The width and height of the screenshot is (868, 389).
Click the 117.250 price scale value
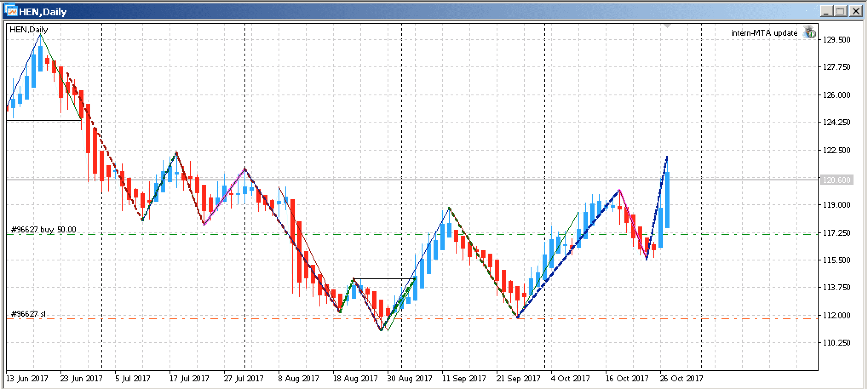coord(836,233)
